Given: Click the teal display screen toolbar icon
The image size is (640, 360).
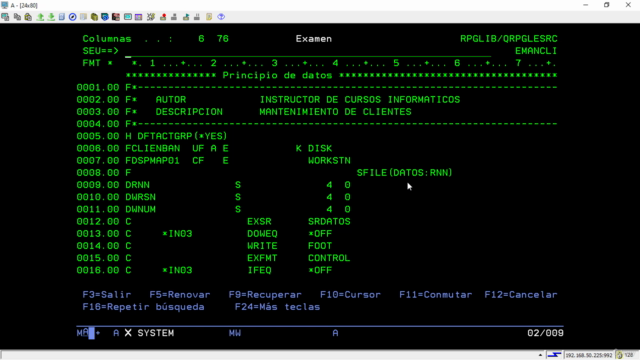Looking at the screenshot, I should coord(128,17).
